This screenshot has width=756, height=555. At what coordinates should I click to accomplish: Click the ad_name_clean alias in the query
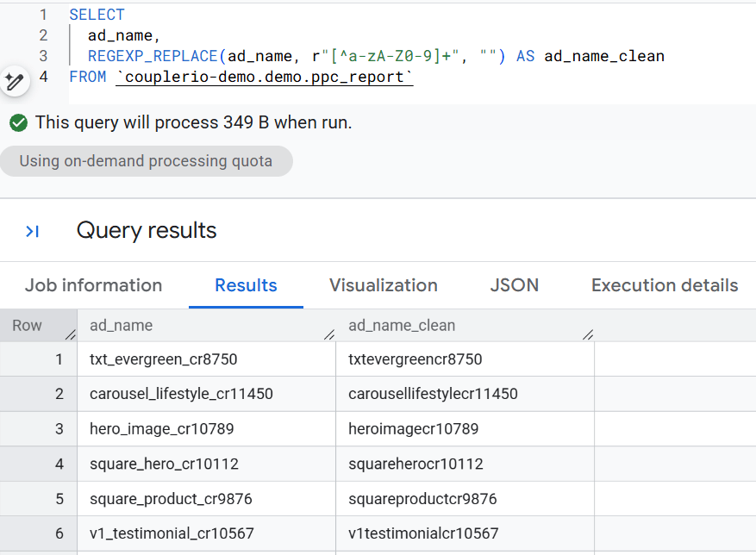(604, 56)
